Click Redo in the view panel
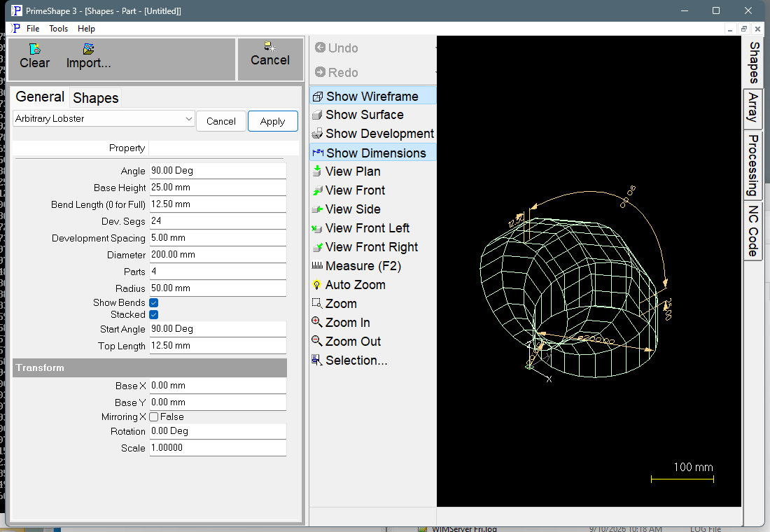The image size is (770, 532). pos(337,72)
